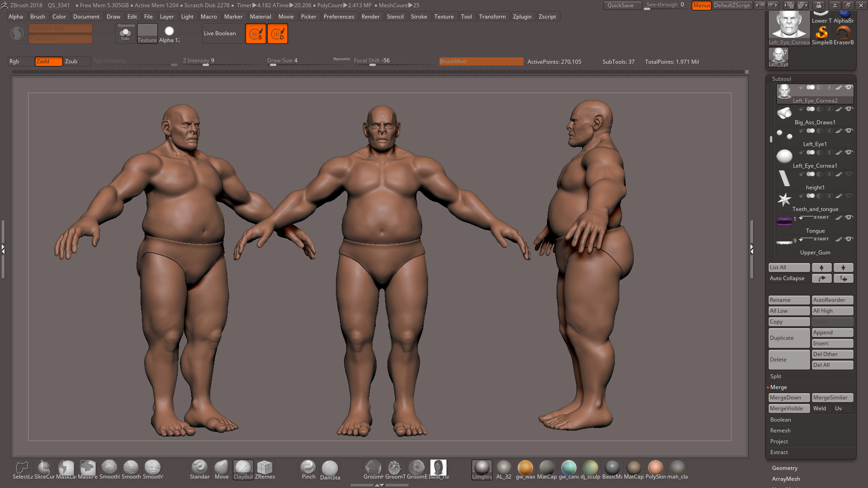Toggle the Solo Dynamic mode button

tap(126, 33)
